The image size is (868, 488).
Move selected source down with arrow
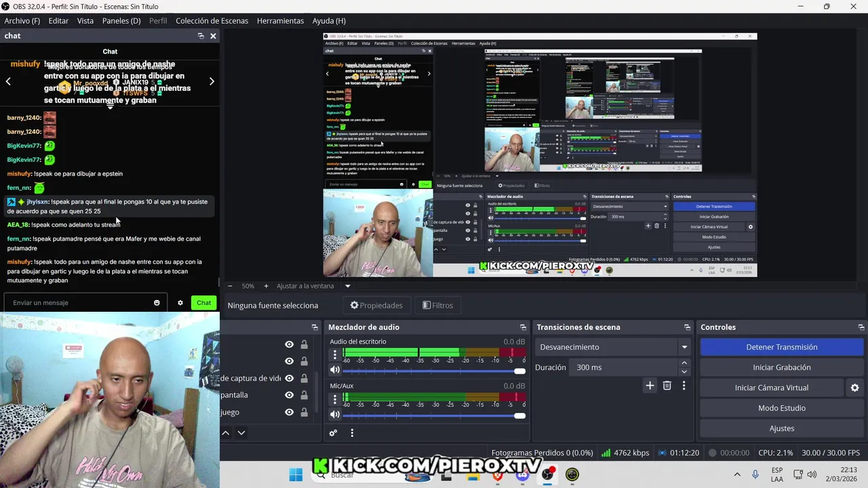tap(241, 432)
